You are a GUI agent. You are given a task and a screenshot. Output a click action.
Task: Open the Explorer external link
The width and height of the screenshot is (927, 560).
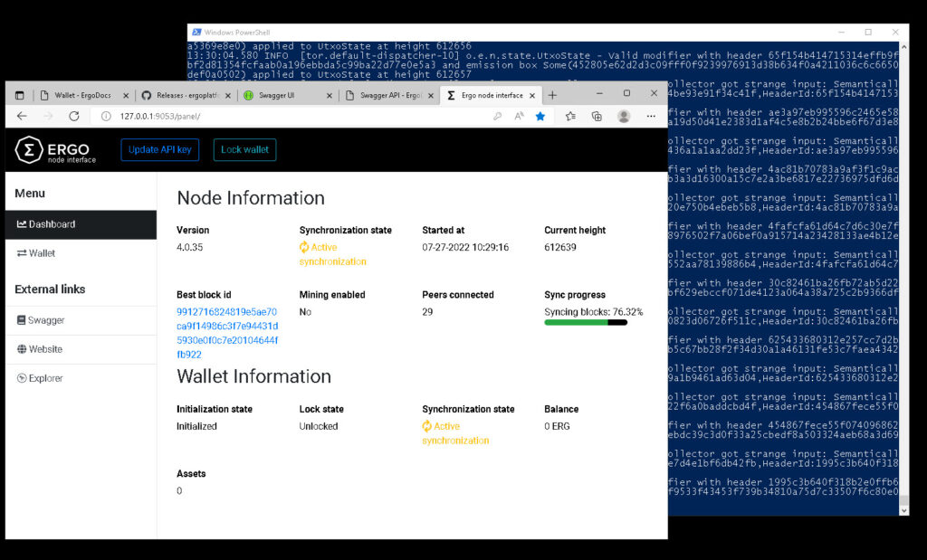[81, 378]
